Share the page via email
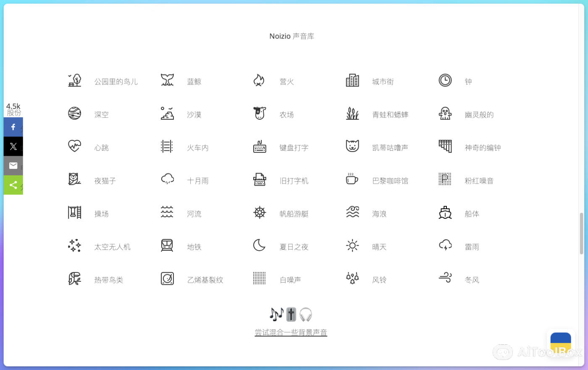Screen dimensions: 588x370 point(13,165)
